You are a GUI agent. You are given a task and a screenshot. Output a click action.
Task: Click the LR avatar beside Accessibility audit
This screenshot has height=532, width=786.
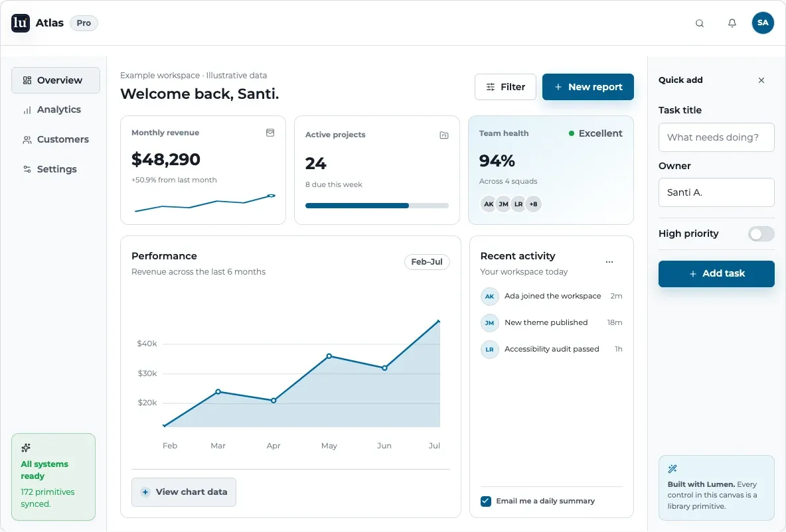click(489, 350)
